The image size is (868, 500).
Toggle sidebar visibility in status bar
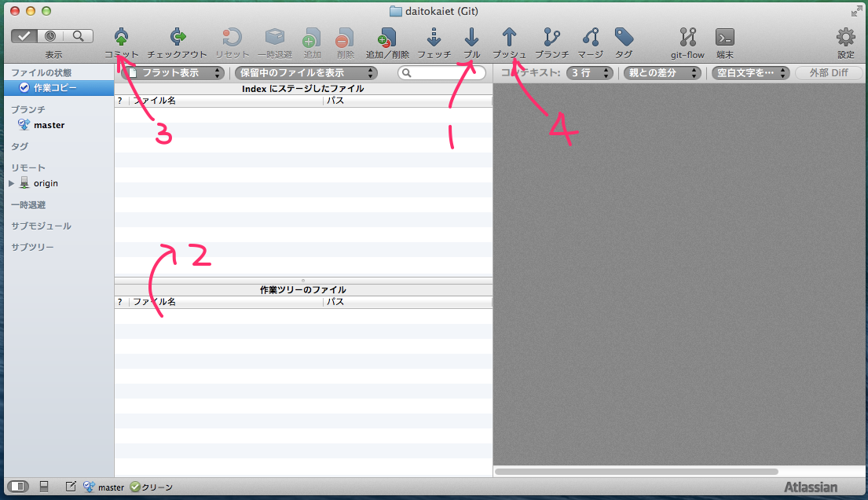(18, 487)
